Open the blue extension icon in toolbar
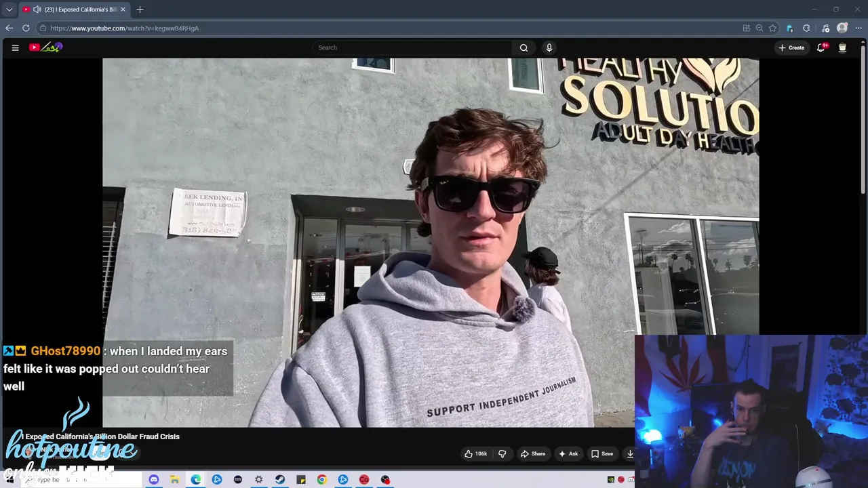 click(x=789, y=28)
